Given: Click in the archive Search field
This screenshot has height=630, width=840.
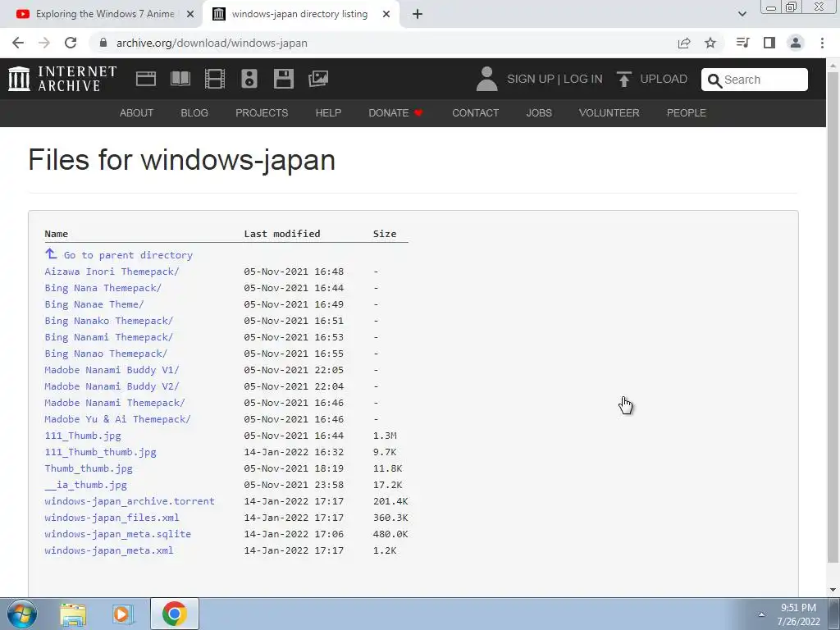Looking at the screenshot, I should [755, 80].
